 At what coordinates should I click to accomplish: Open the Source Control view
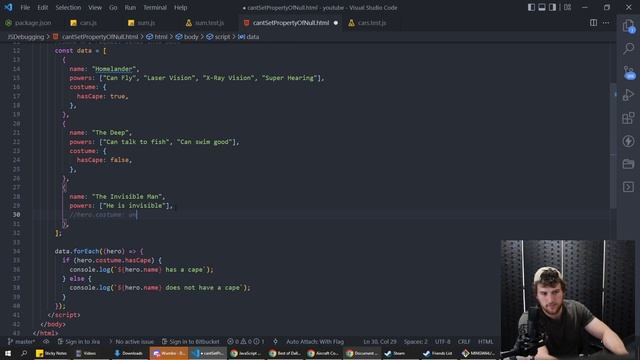(629, 72)
